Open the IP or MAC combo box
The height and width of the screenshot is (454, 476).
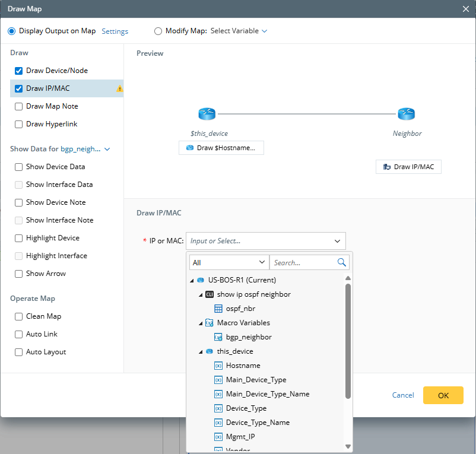pyautogui.click(x=265, y=241)
